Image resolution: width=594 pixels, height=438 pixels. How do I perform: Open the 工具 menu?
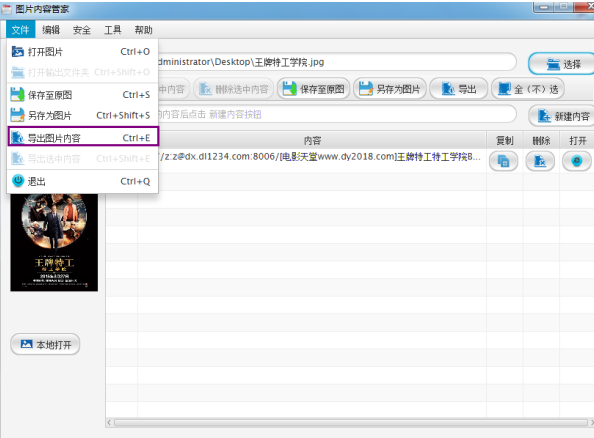pyautogui.click(x=113, y=30)
